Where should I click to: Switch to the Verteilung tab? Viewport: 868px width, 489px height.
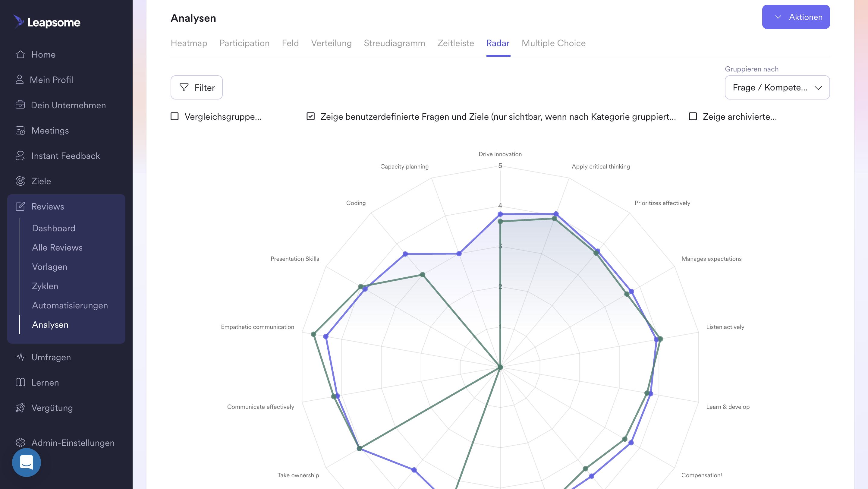pos(331,43)
